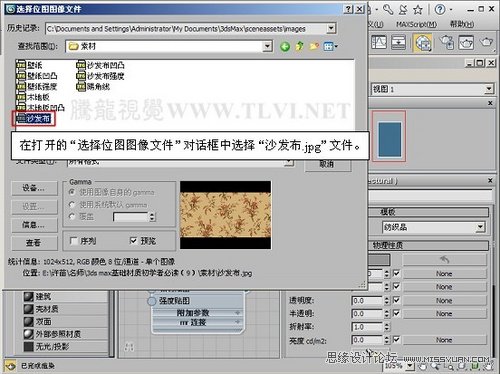Click the help context button in dialog title
The width and height of the screenshot is (500, 374).
[348, 9]
